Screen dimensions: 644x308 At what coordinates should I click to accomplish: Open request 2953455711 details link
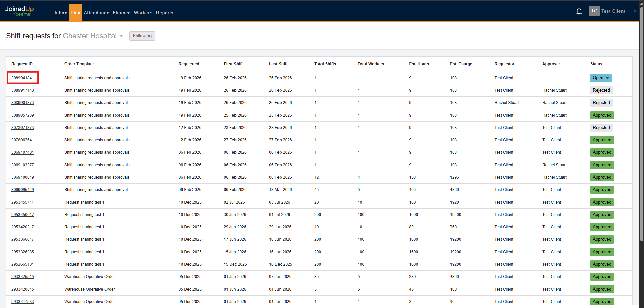[23, 202]
